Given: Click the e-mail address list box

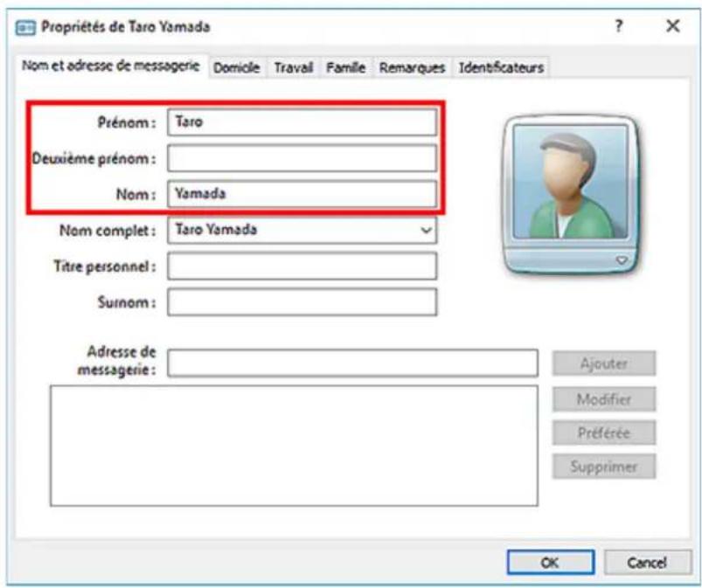Looking at the screenshot, I should (294, 446).
